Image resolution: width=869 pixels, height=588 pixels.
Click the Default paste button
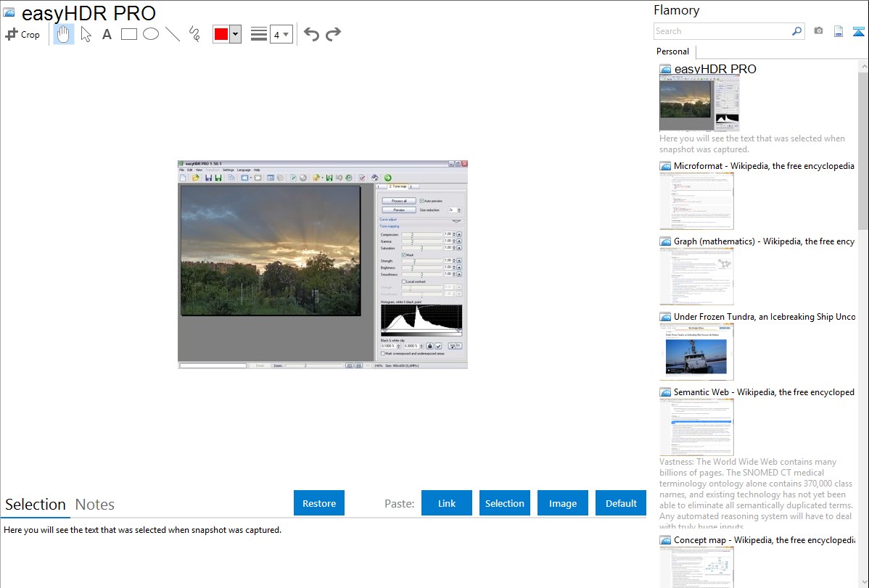pos(621,503)
